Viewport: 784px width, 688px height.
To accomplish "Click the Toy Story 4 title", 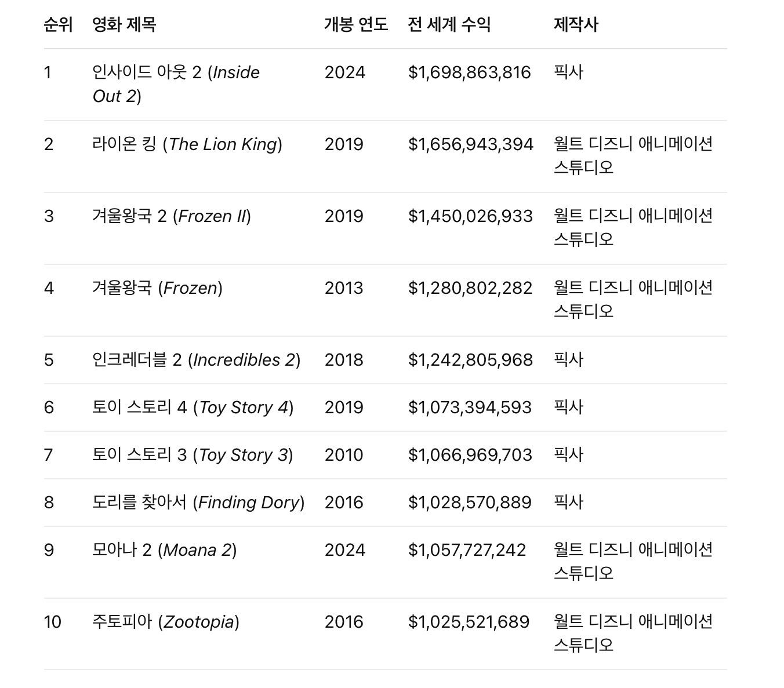I will [193, 407].
